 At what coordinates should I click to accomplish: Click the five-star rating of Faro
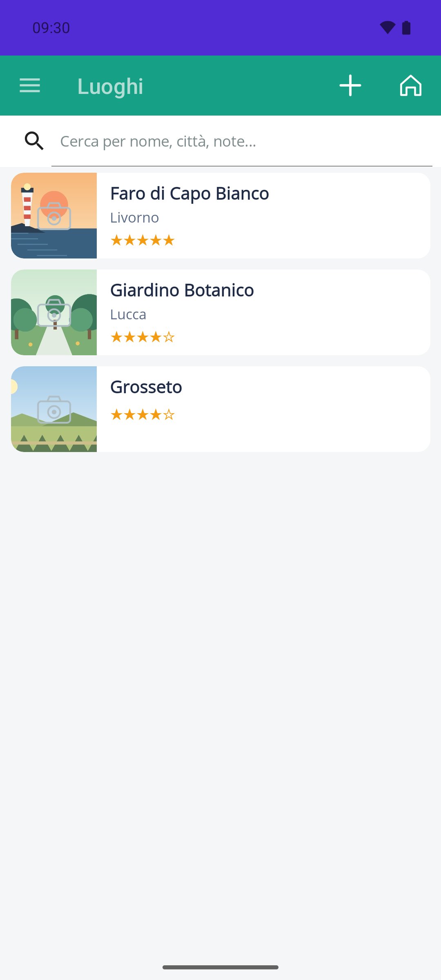coord(143,240)
